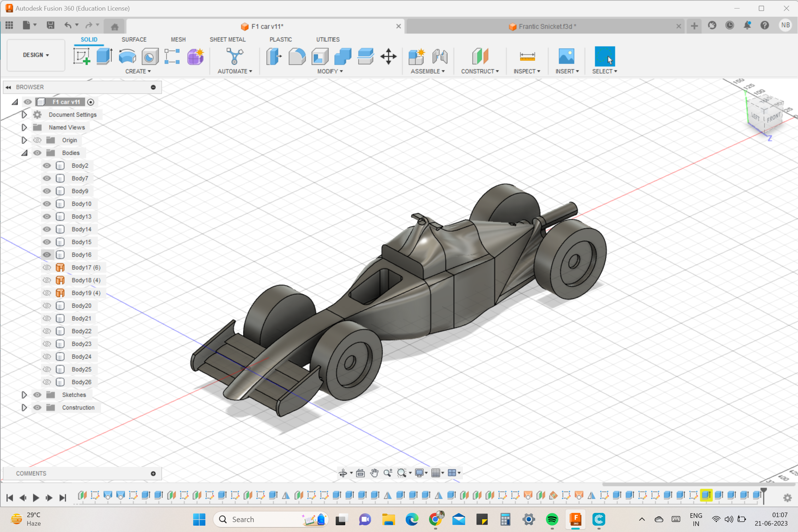Hide Body16 in the Bodies list
The width and height of the screenshot is (798, 532).
[47, 254]
